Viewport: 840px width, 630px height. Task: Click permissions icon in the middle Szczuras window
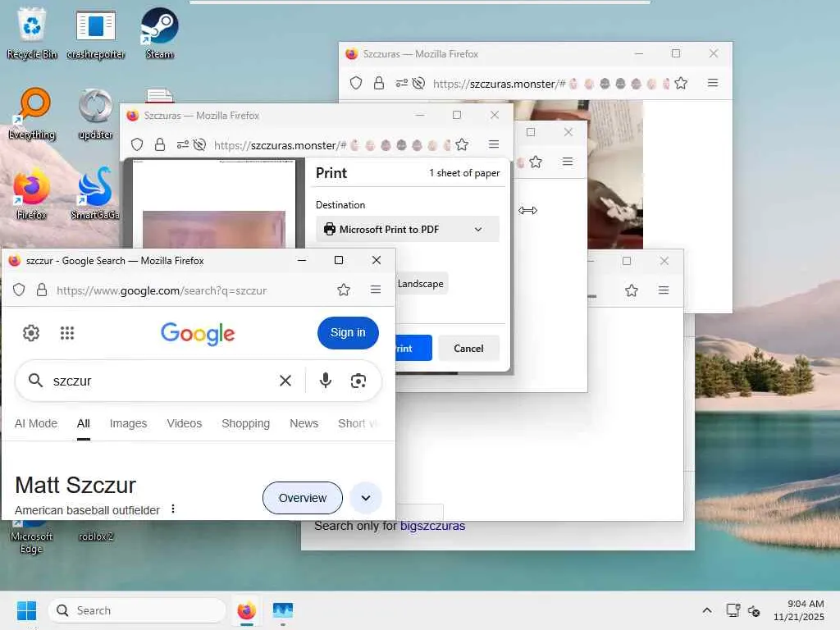(183, 144)
